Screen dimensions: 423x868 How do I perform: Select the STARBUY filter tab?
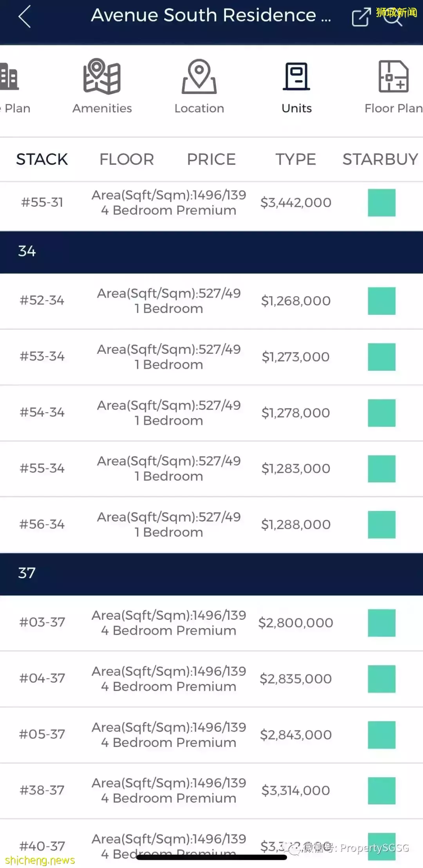(380, 159)
